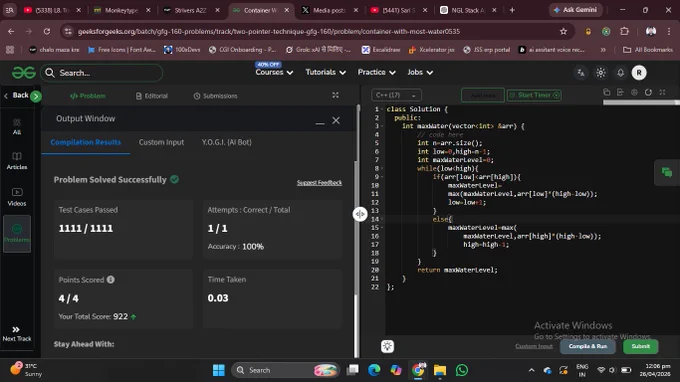This screenshot has width=680, height=382.
Task: Open the Windows Start menu
Action: [219, 370]
